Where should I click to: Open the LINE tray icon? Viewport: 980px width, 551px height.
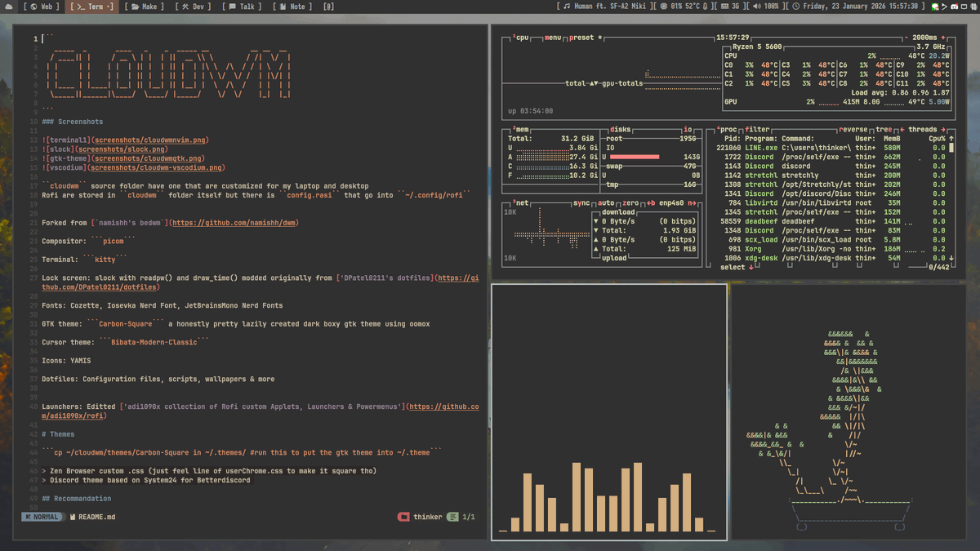coord(935,7)
